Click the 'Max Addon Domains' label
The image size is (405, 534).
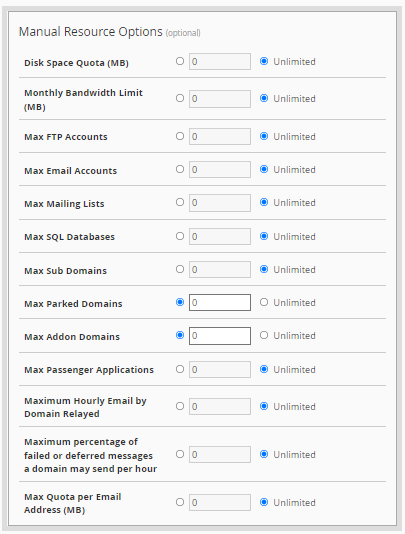72,337
